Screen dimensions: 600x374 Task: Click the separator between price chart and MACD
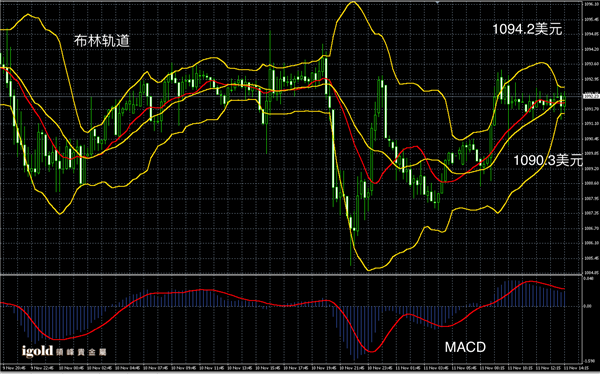[291, 274]
